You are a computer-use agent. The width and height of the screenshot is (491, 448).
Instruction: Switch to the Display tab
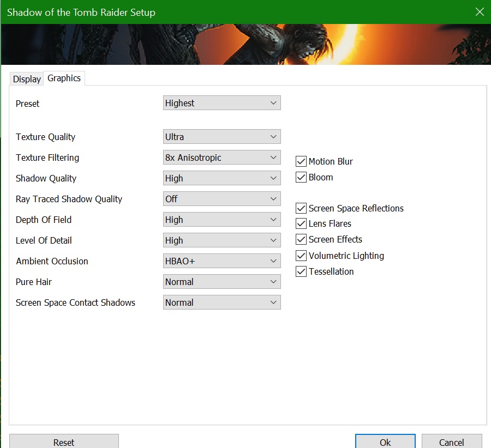coord(27,79)
